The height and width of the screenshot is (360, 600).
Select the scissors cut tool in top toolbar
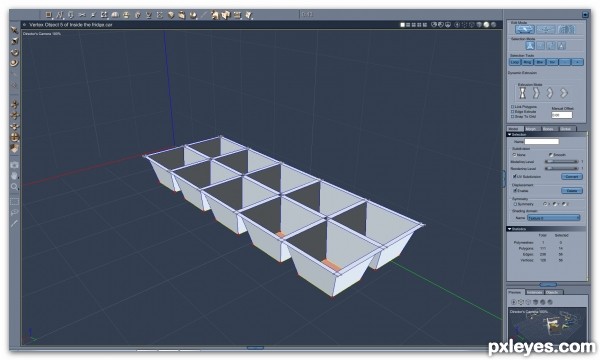pos(82,15)
